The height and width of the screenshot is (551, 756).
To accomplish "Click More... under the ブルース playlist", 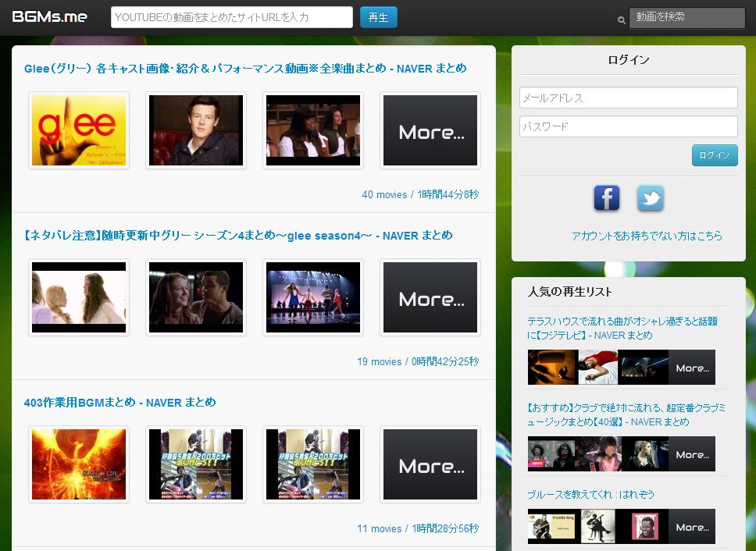I will click(x=692, y=527).
